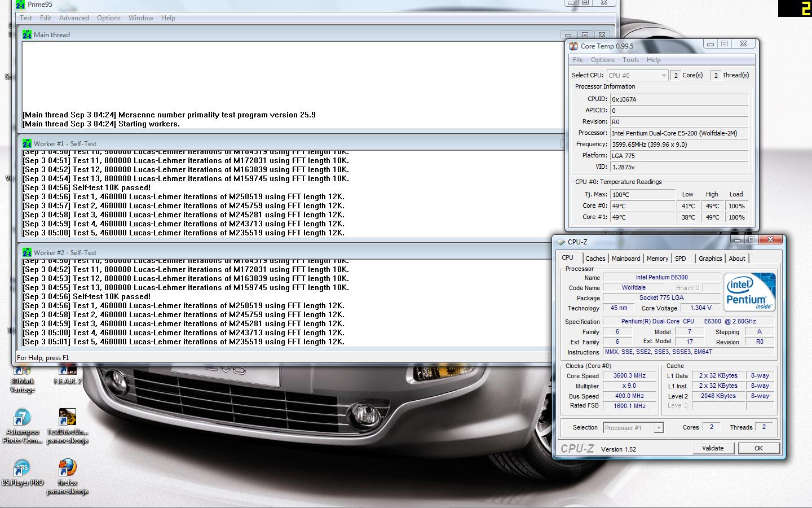
Task: Switch to the Memory tab in CPU-Z
Action: (x=657, y=259)
